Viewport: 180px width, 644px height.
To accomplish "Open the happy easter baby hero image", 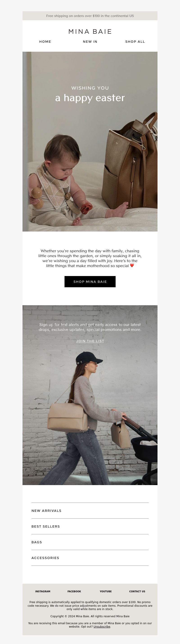I will pos(90,141).
